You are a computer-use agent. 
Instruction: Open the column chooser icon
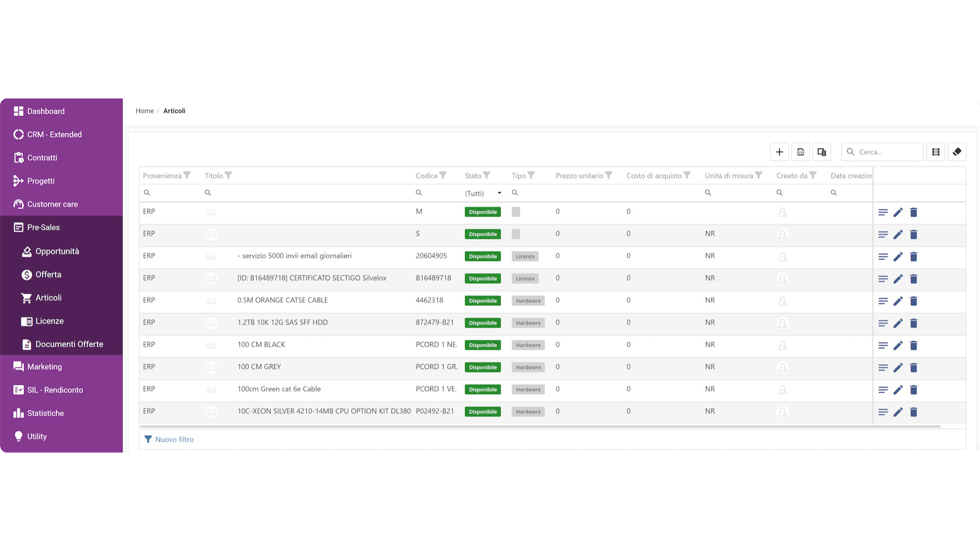pos(936,152)
